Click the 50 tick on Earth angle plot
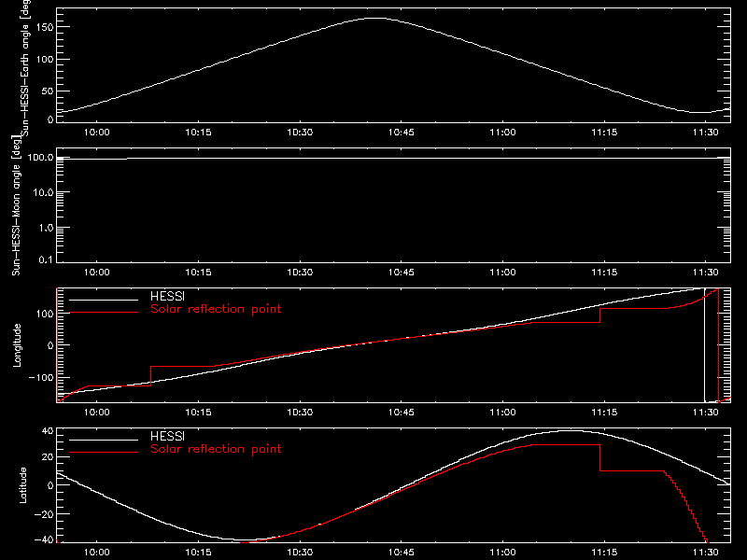Image resolution: width=747 pixels, height=560 pixels. 48,91
